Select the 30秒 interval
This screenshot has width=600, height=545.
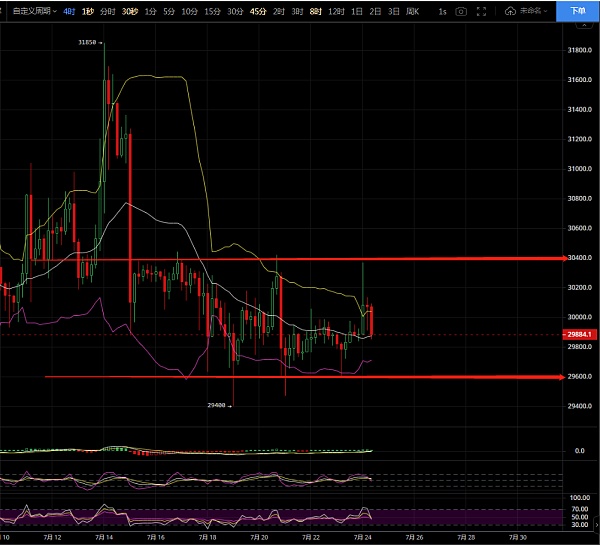129,10
